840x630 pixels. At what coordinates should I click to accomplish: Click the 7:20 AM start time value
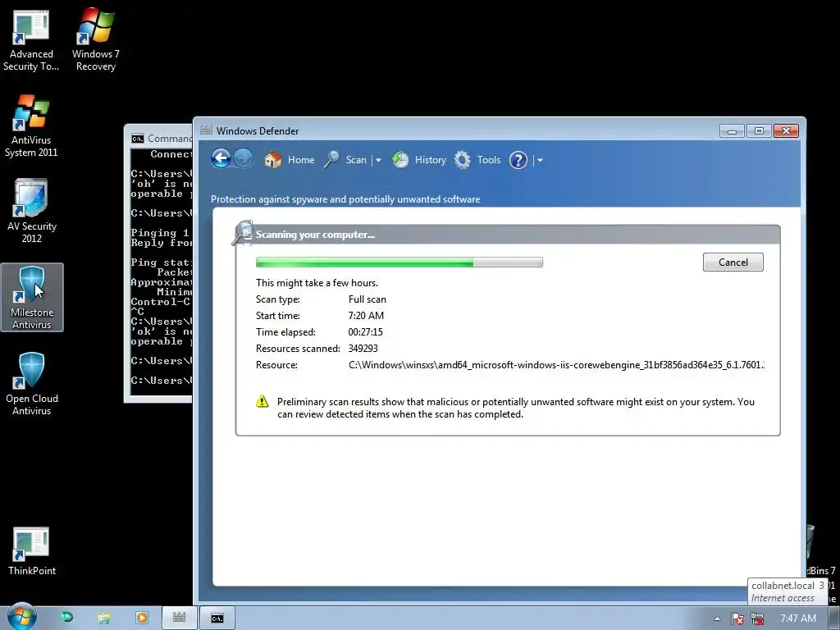[x=366, y=316]
